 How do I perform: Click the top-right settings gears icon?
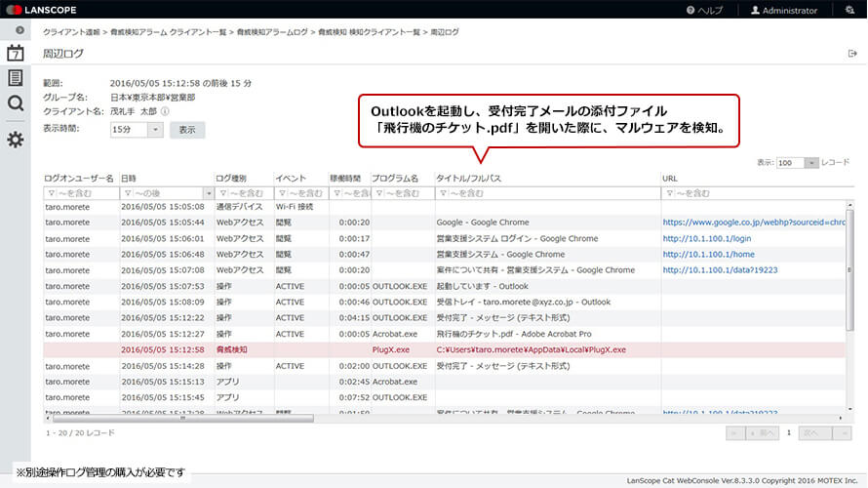pos(849,10)
